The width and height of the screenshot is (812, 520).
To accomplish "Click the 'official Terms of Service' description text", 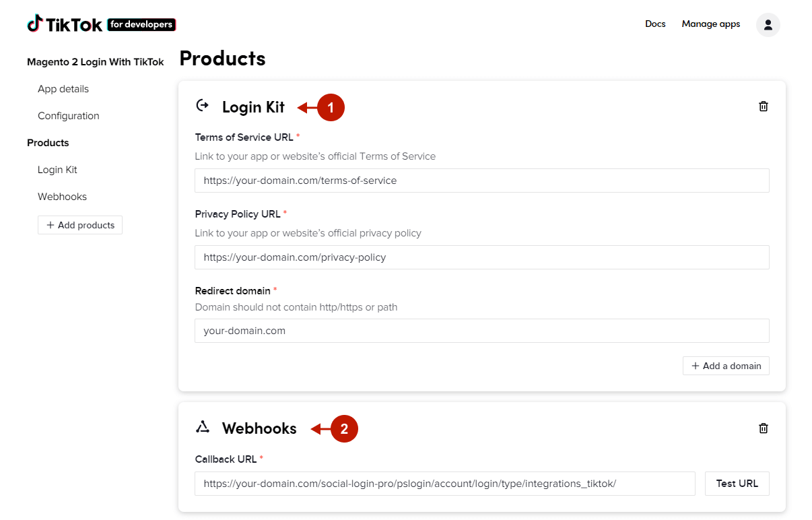I will point(315,156).
